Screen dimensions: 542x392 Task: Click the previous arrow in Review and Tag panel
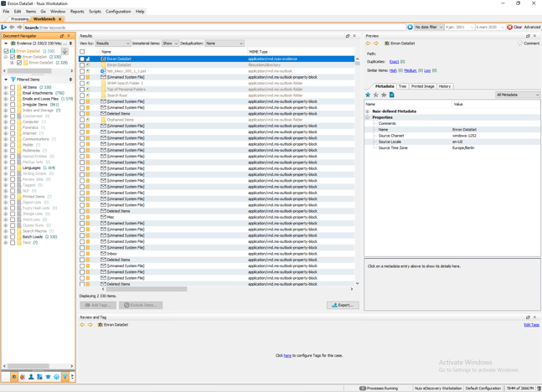(82, 325)
